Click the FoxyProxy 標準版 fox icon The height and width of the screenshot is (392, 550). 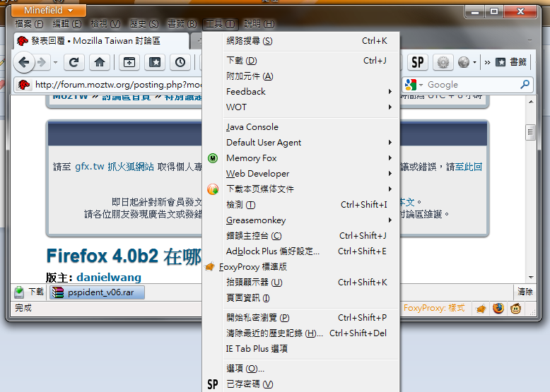click(210, 266)
